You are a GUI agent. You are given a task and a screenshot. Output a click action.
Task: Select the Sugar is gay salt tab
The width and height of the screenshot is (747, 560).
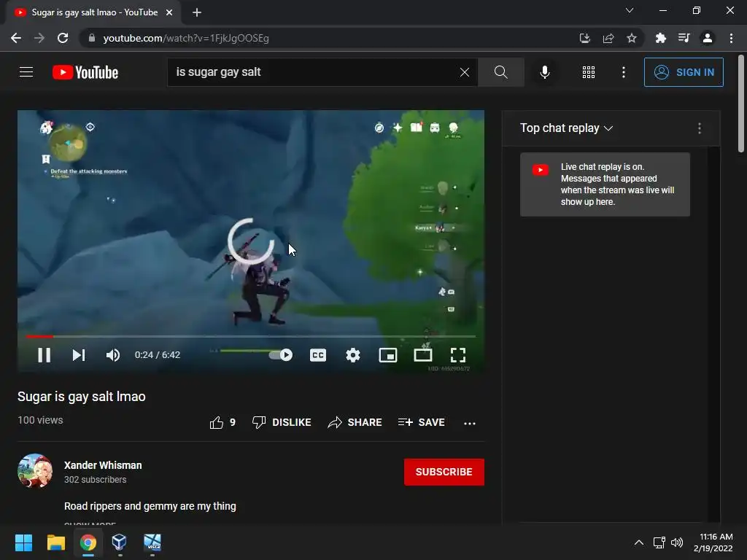93,13
